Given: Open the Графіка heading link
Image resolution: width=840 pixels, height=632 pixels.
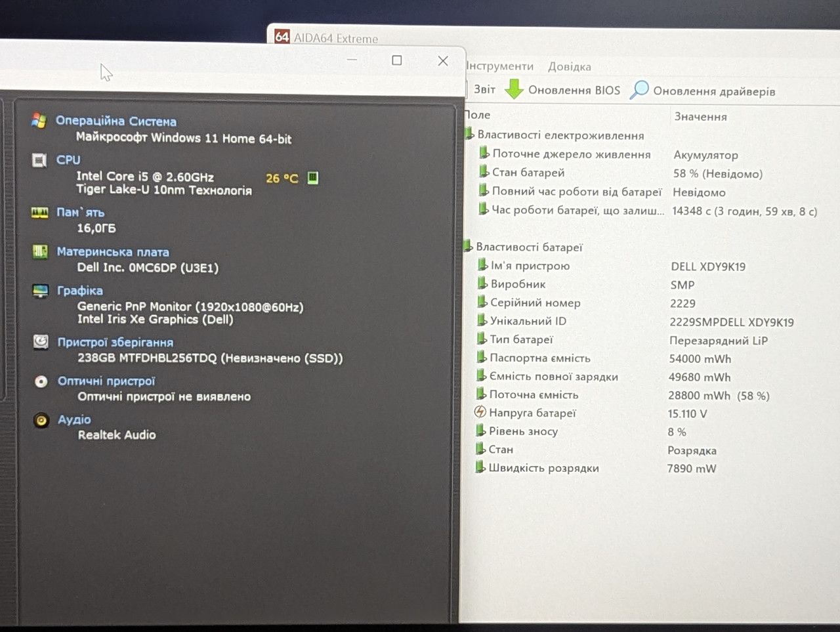Looking at the screenshot, I should point(80,290).
